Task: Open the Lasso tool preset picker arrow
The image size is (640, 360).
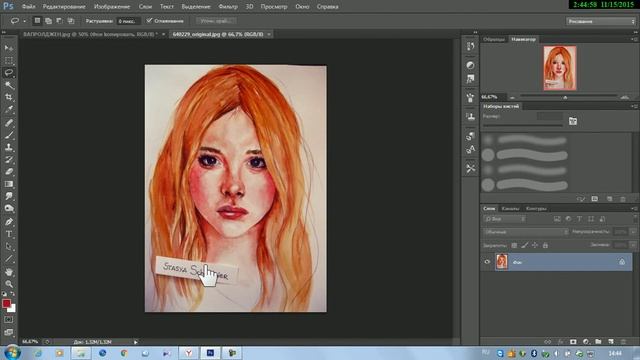Action: [24, 21]
